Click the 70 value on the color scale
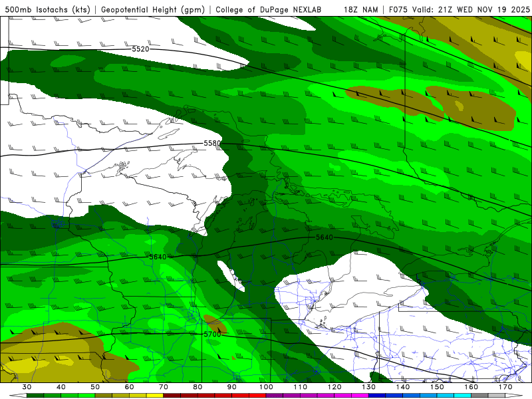 click(164, 387)
